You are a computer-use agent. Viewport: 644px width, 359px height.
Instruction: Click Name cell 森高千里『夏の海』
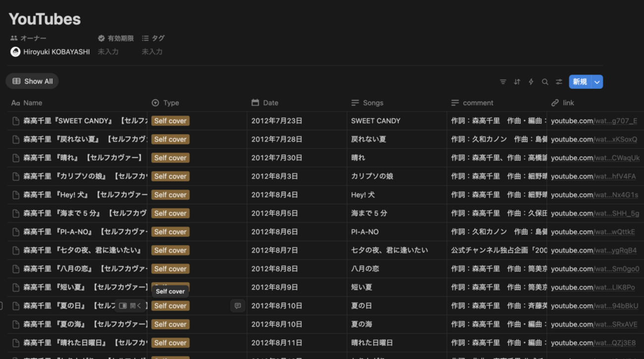[x=78, y=324]
